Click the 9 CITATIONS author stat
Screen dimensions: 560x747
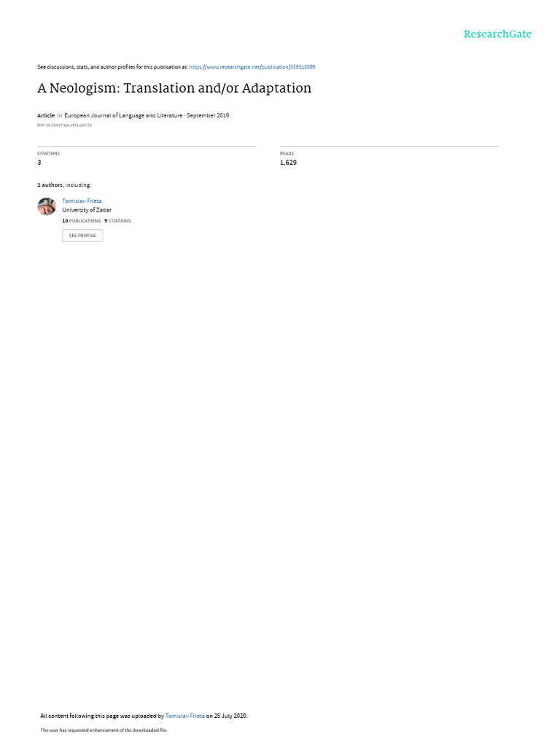(x=117, y=221)
